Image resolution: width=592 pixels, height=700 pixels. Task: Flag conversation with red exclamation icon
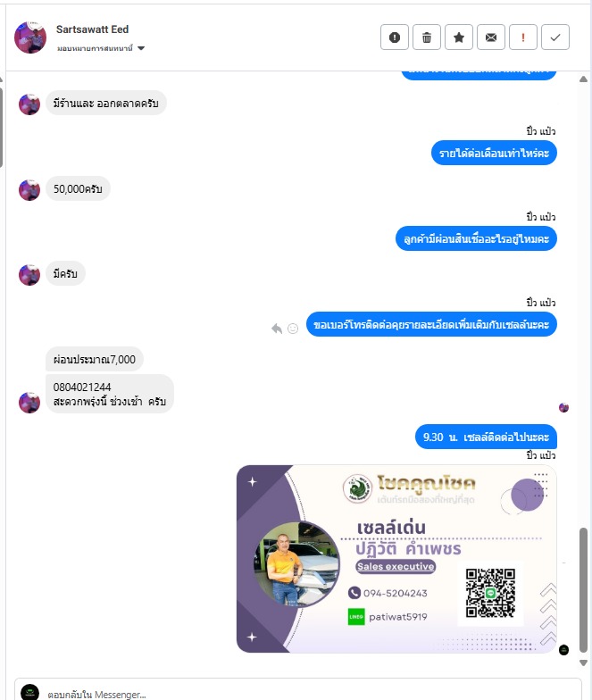pos(523,37)
